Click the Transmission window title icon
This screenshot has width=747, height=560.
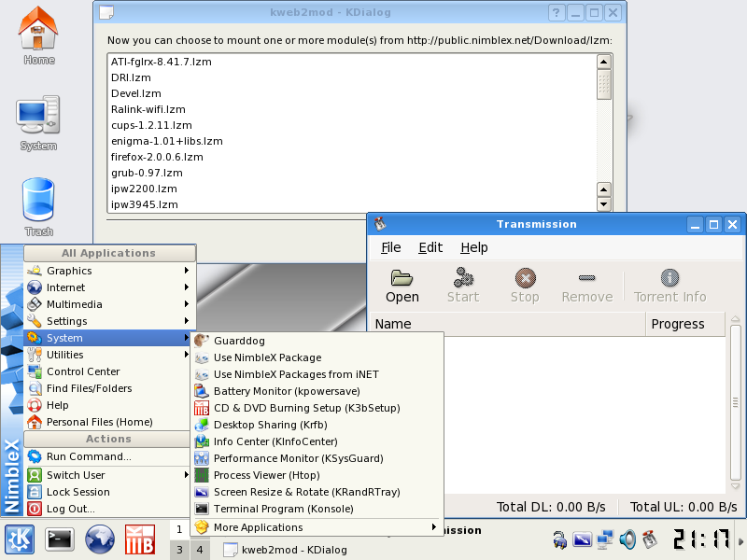click(x=380, y=224)
